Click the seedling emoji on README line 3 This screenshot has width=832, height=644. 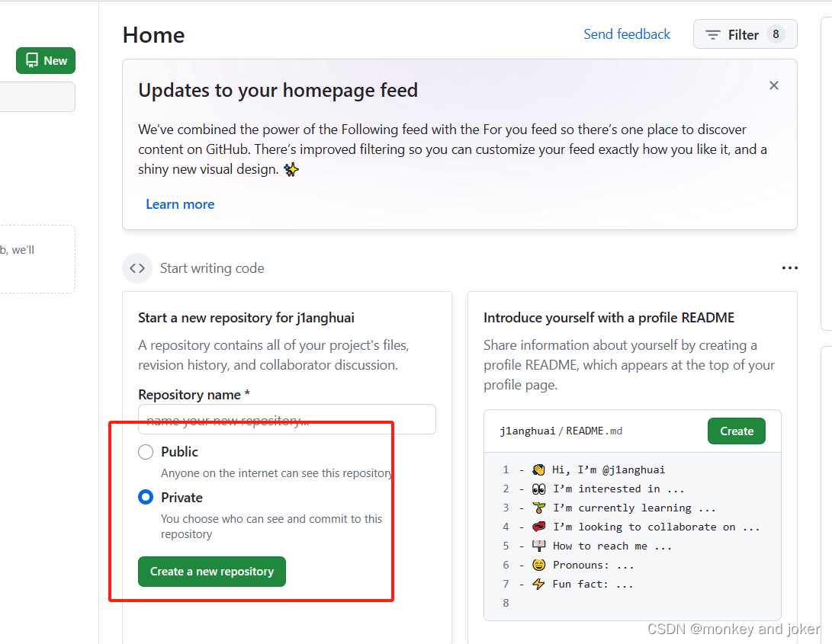(538, 508)
